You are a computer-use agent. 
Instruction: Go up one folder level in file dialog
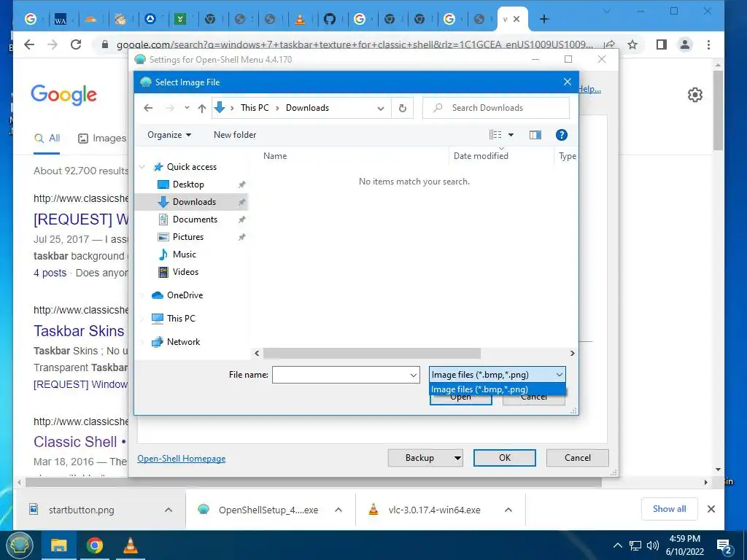tap(202, 108)
